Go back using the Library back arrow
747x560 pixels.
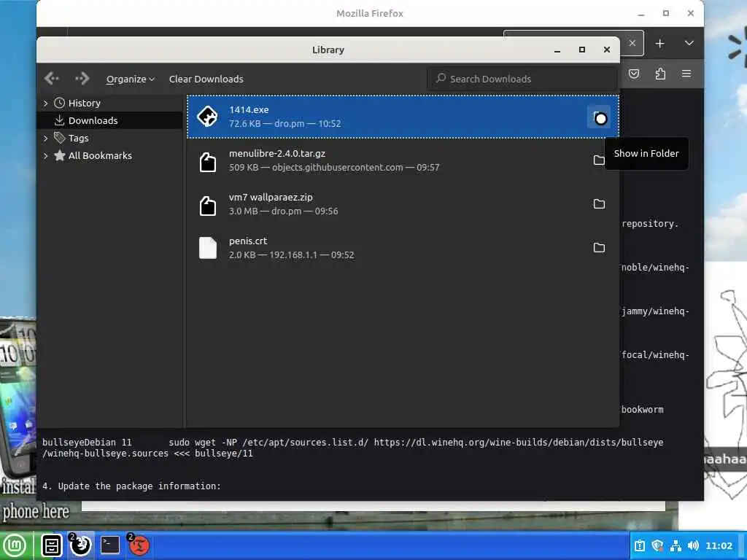click(52, 78)
